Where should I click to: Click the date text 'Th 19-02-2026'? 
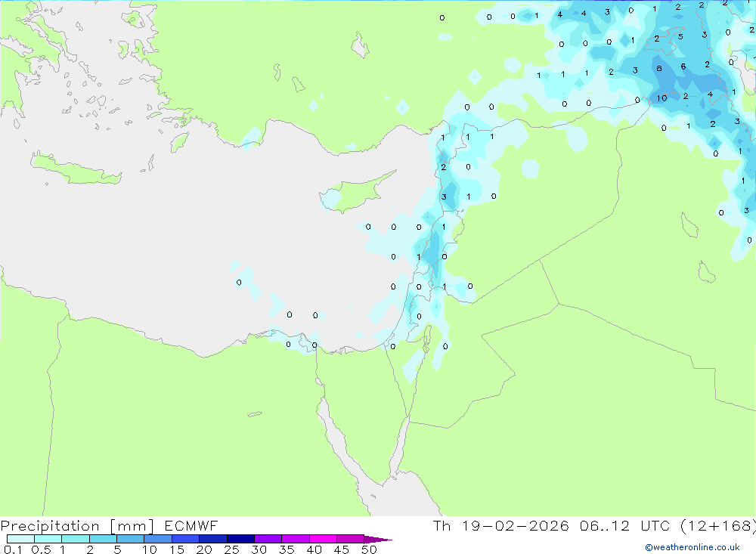(500, 526)
